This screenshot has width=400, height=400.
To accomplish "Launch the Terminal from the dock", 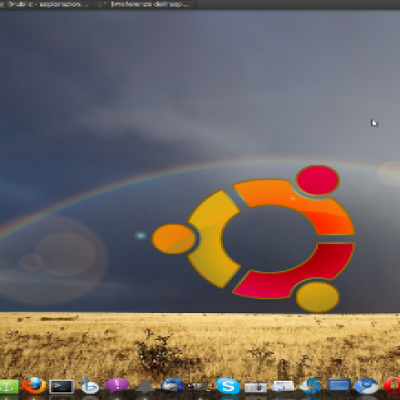I will (x=61, y=387).
